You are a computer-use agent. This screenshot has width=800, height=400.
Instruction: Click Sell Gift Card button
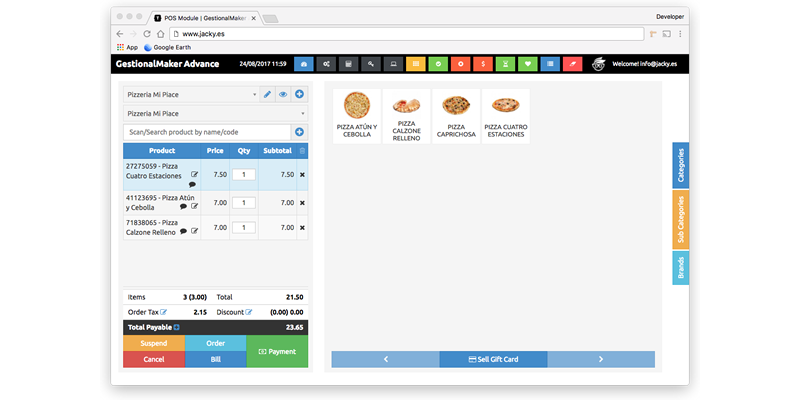493,359
